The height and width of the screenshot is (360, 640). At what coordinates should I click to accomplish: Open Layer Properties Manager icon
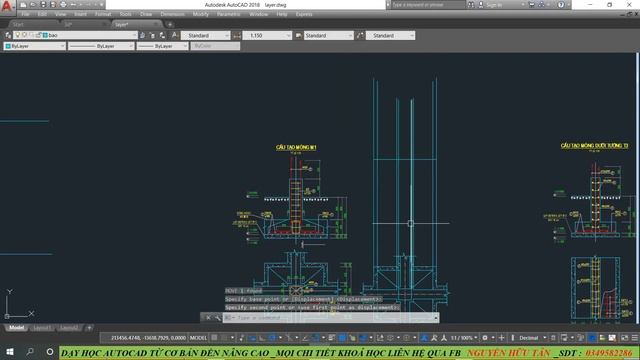pos(8,36)
